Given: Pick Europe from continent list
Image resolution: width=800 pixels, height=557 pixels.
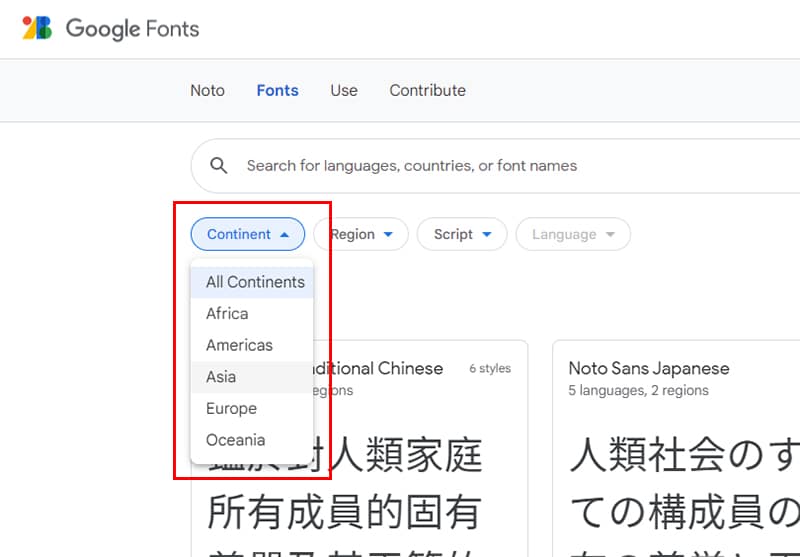Looking at the screenshot, I should tap(252, 409).
